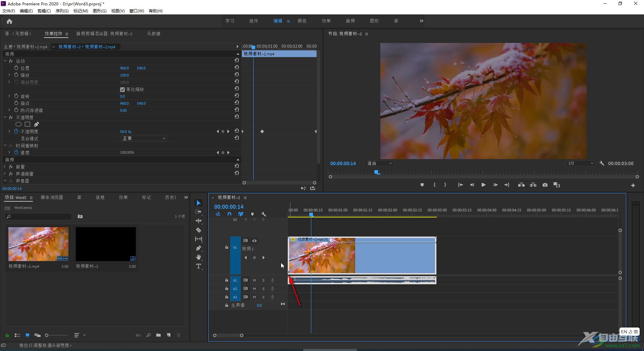Create new bin folder icon
644x351 pixels.
158,335
